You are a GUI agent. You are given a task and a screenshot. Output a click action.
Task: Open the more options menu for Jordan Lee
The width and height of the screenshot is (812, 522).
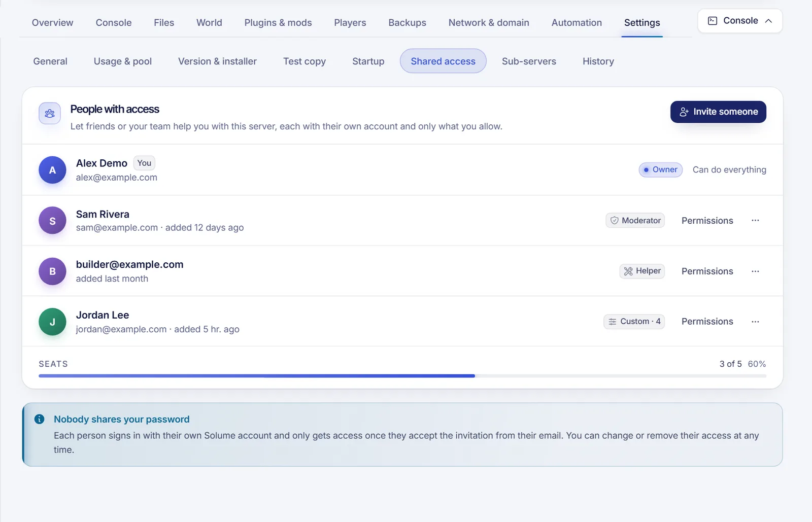(x=755, y=322)
